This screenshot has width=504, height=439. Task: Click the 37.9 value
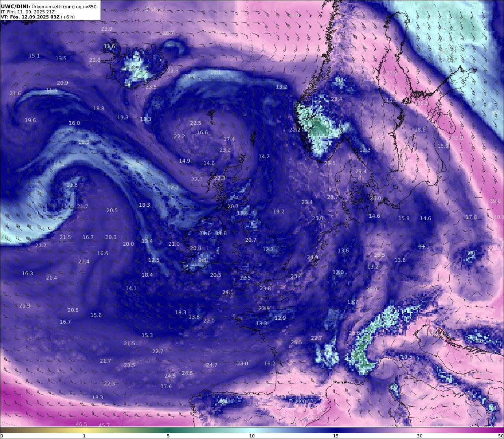point(392,74)
